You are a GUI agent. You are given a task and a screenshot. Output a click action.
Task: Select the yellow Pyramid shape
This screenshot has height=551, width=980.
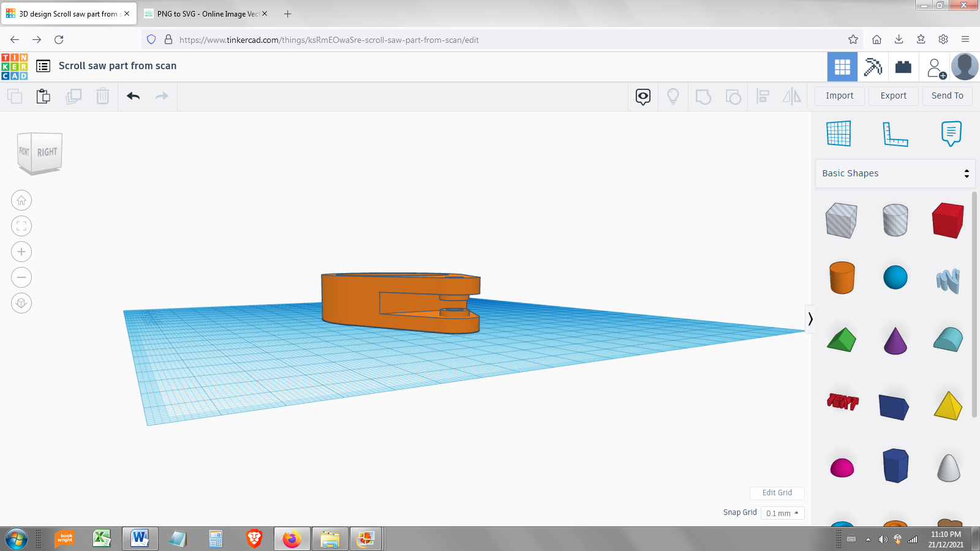click(948, 405)
